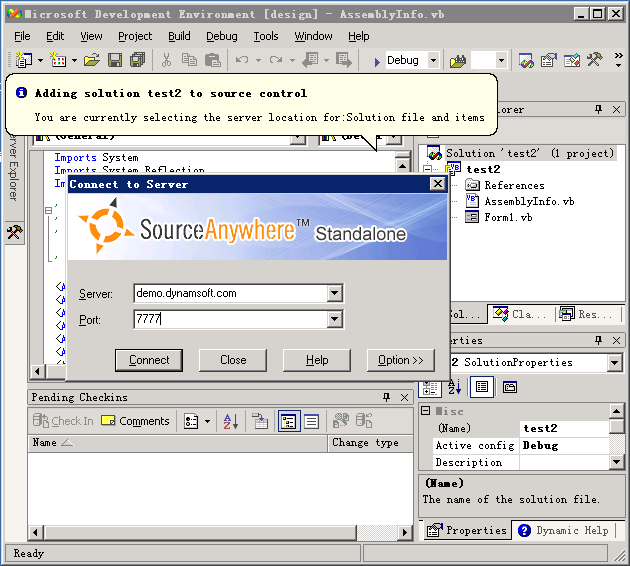Viewport: 630px width, 566px height.
Task: Click the Option >> button
Action: tap(400, 360)
